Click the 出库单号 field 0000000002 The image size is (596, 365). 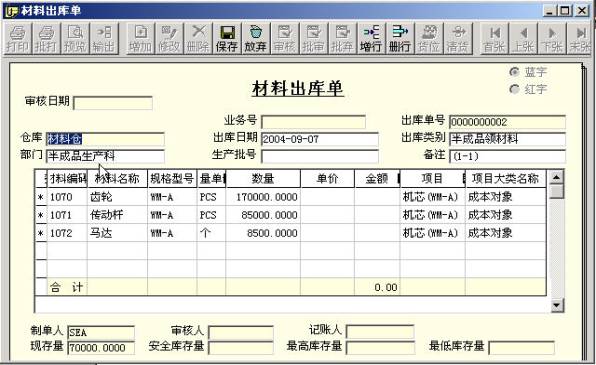pyautogui.click(x=507, y=122)
